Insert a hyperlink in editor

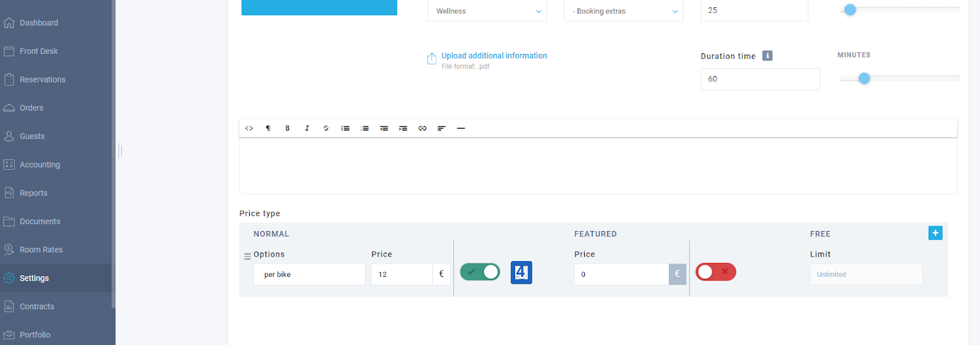tap(423, 128)
